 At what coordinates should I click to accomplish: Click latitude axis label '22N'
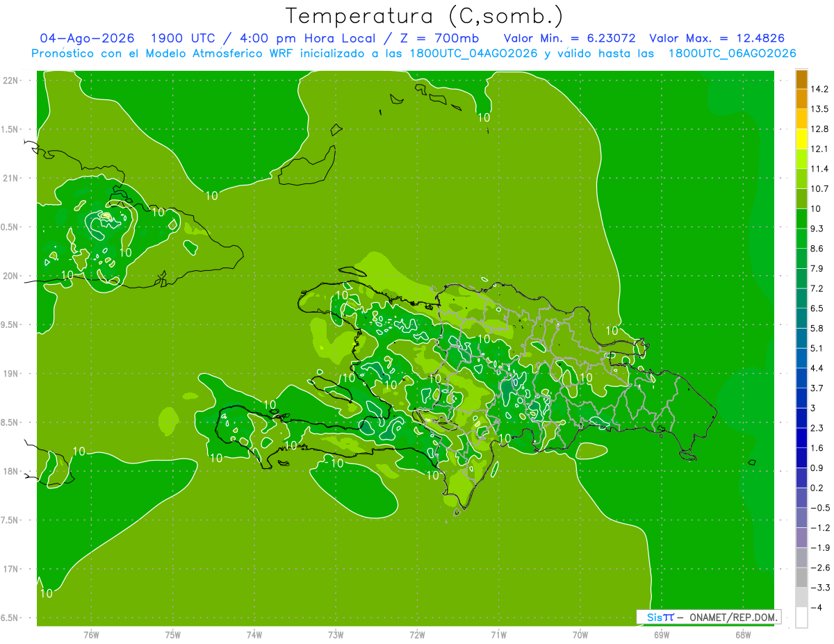pos(11,80)
